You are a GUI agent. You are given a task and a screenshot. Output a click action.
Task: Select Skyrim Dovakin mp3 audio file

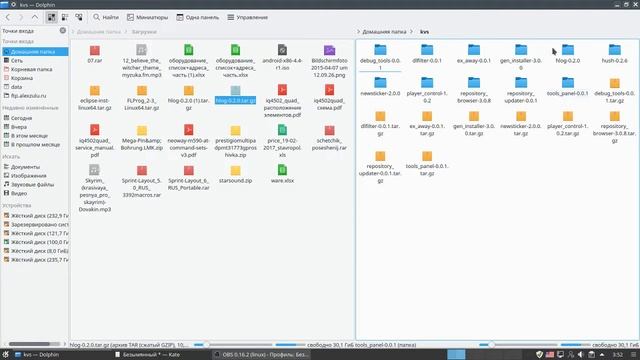coord(95,188)
